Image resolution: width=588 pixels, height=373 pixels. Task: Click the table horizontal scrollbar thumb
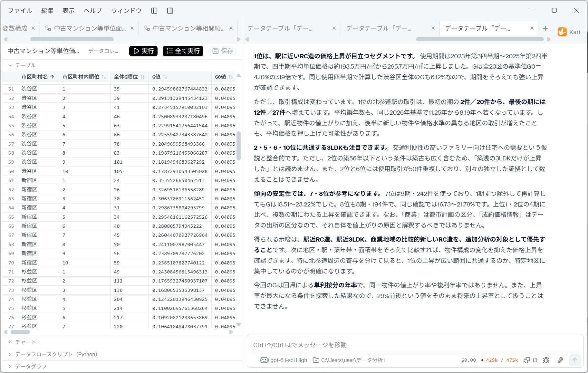point(20,332)
